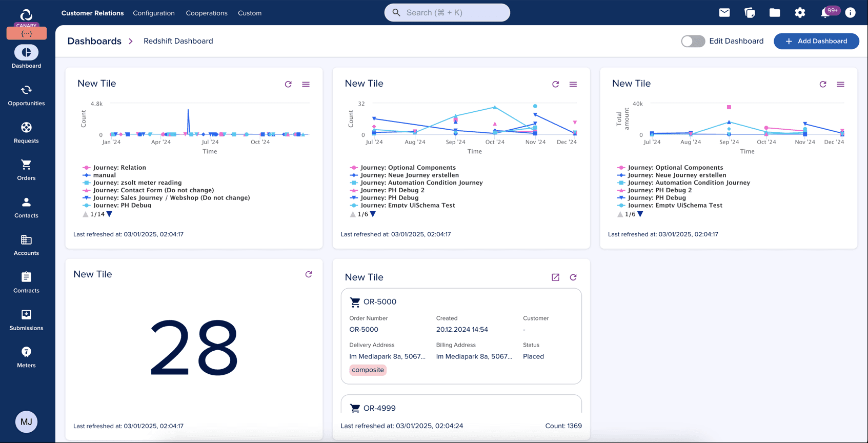The image size is (868, 443).
Task: Next legend page in Total amount tile
Action: point(640,214)
